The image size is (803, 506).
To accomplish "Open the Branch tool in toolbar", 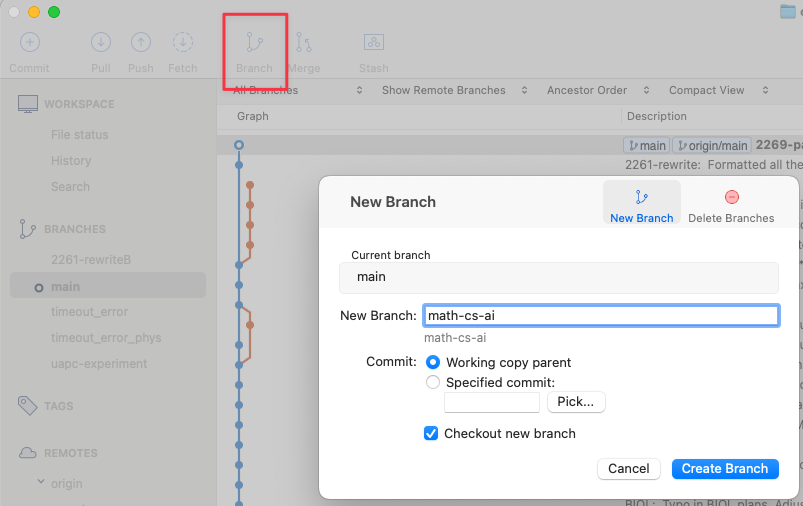I will coord(254,43).
